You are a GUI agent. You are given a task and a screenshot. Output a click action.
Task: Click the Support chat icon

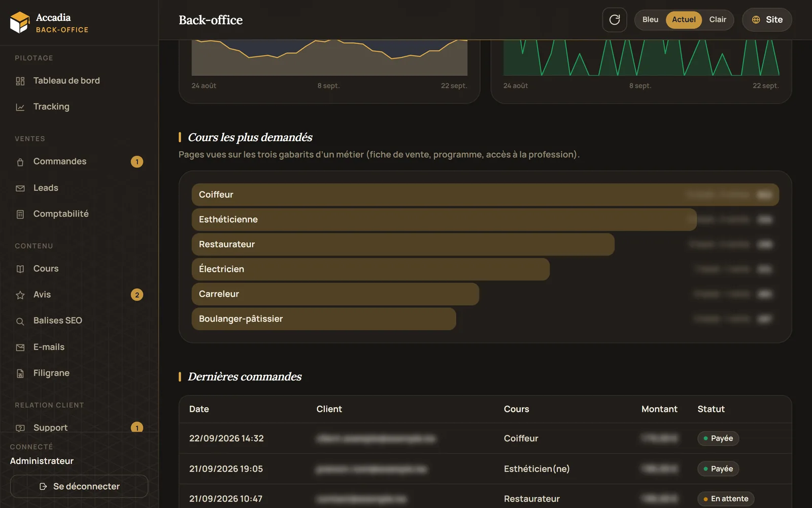click(x=20, y=428)
